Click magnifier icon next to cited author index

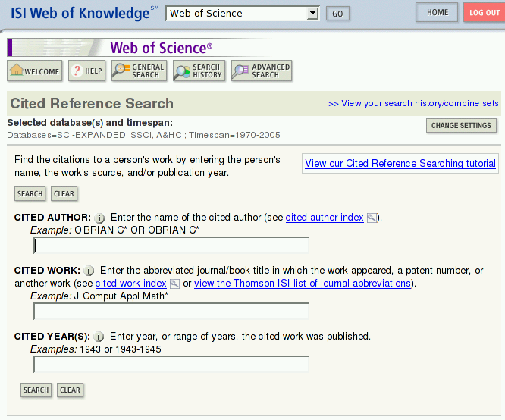point(372,218)
